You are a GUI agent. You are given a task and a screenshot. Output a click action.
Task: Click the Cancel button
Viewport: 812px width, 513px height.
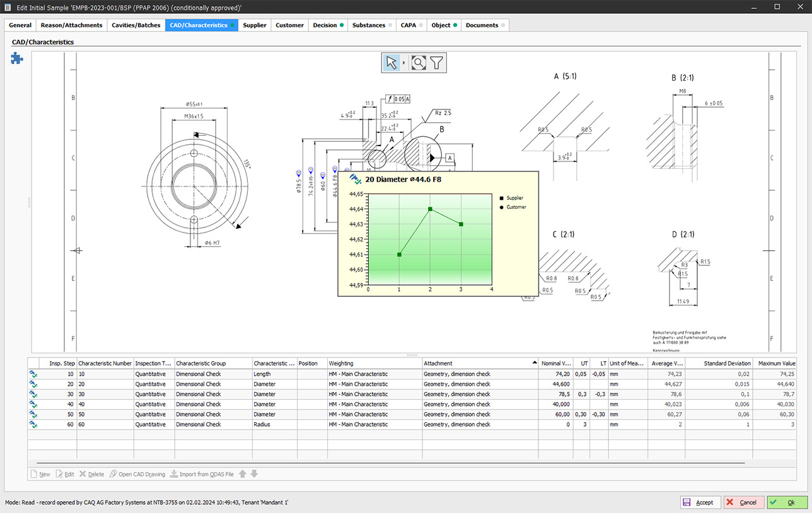(743, 502)
